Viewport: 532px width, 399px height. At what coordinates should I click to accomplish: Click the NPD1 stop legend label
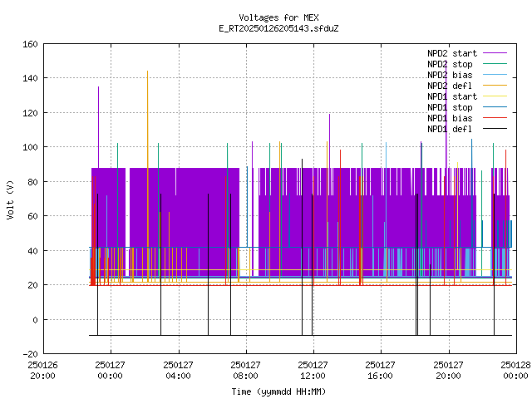click(x=450, y=107)
